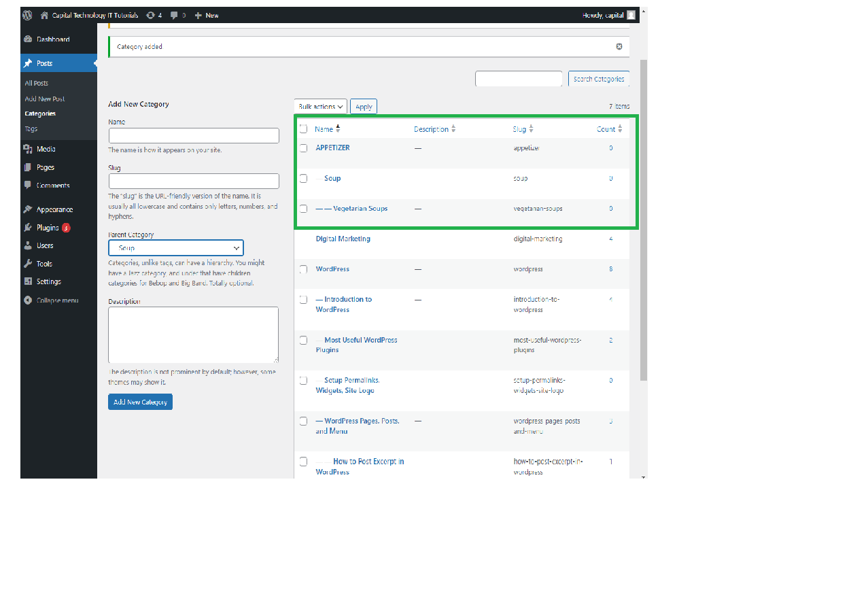The width and height of the screenshot is (868, 605).
Task: Click the Add New Category button
Action: (140, 402)
